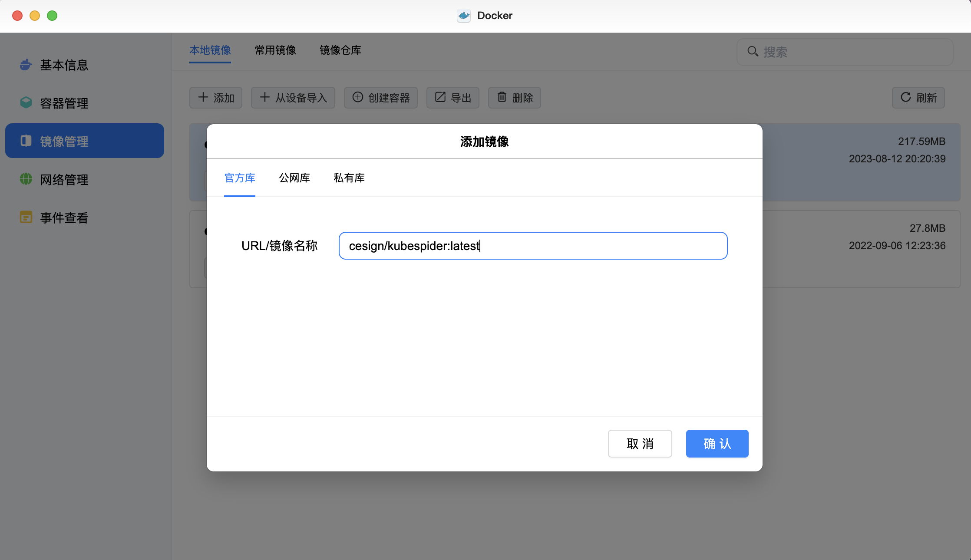Click the 2022-09-06 12:23:36 timestamp
971x560 pixels.
click(897, 246)
